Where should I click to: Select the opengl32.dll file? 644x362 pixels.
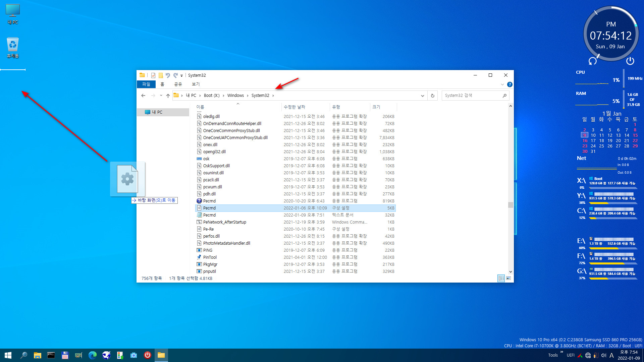point(296,152)
